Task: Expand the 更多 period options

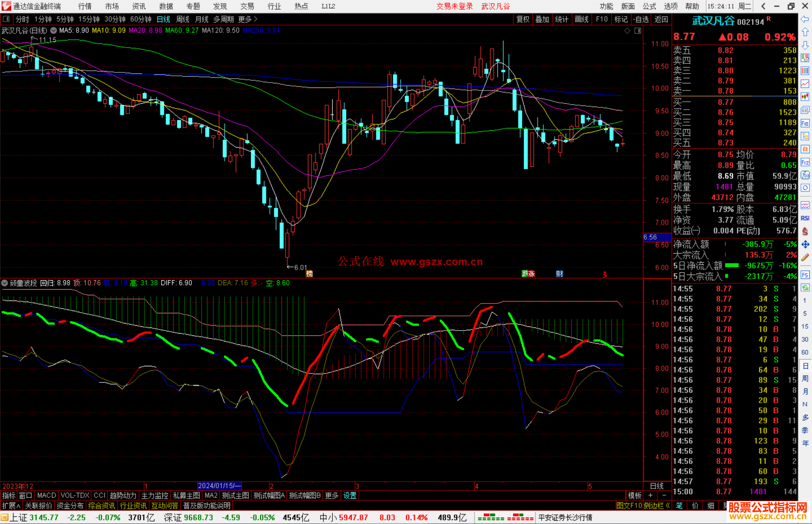Action: pyautogui.click(x=248, y=19)
